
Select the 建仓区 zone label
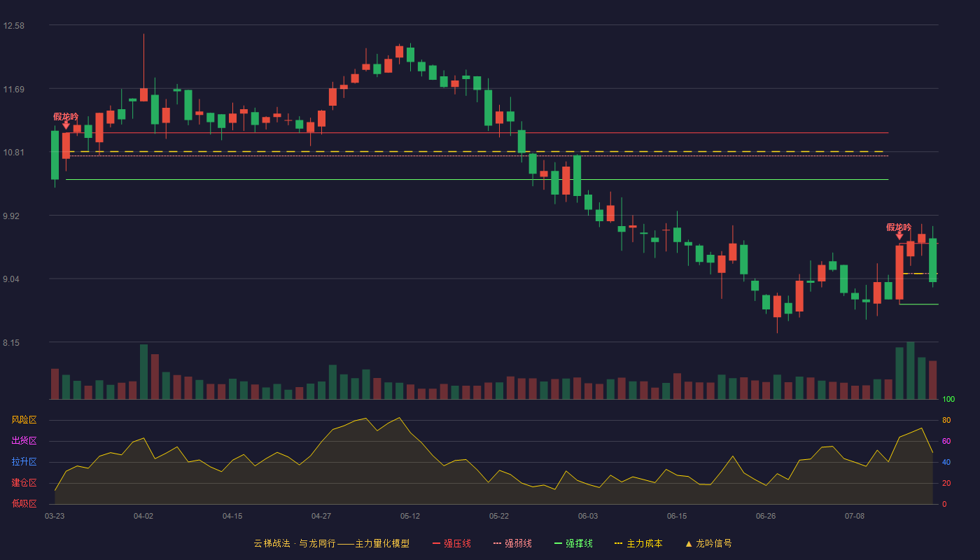tap(24, 483)
